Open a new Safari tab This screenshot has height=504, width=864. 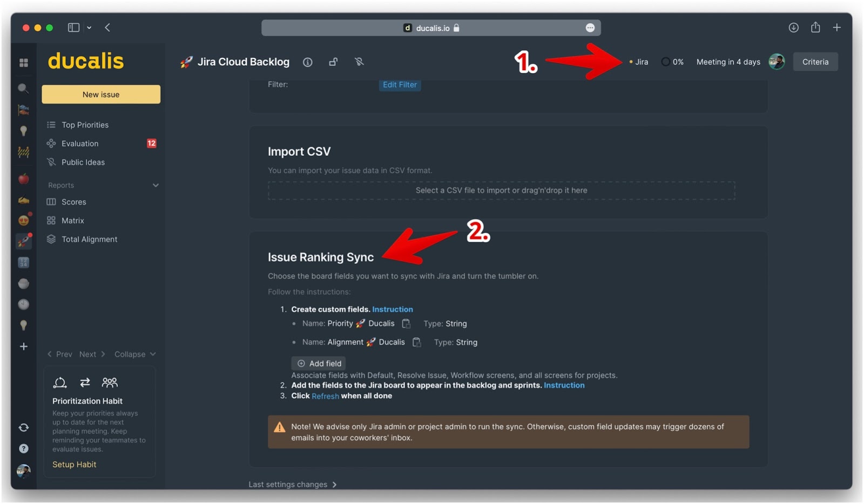coord(836,28)
